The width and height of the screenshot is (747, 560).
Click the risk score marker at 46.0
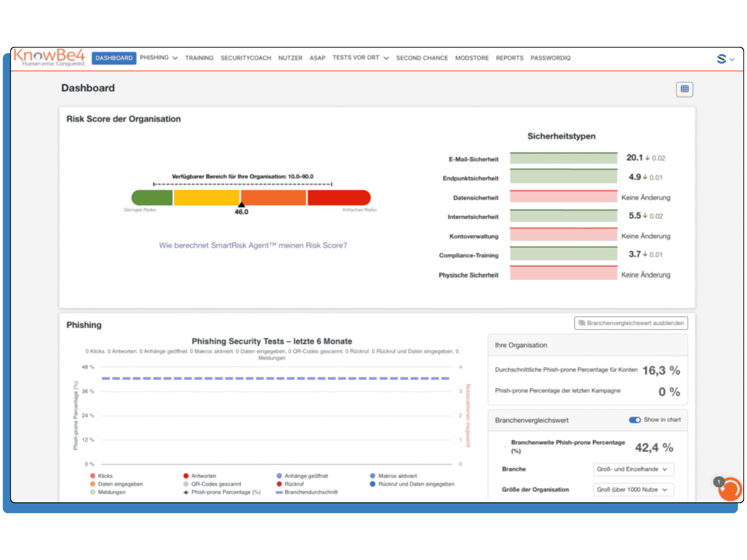point(241,205)
